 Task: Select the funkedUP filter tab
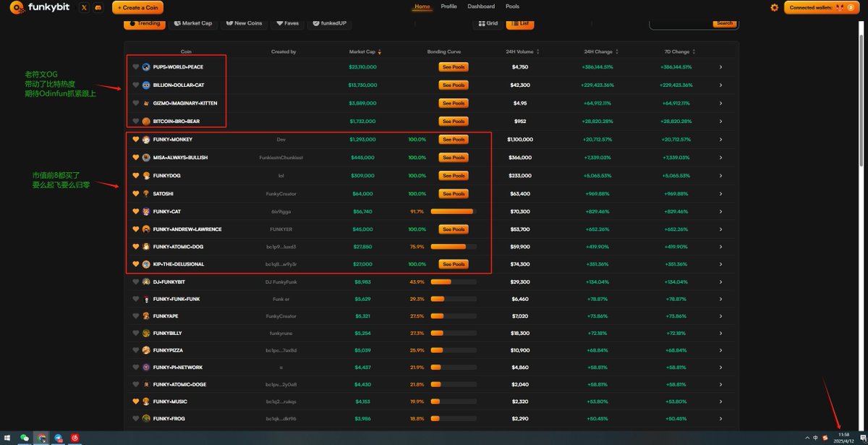329,23
